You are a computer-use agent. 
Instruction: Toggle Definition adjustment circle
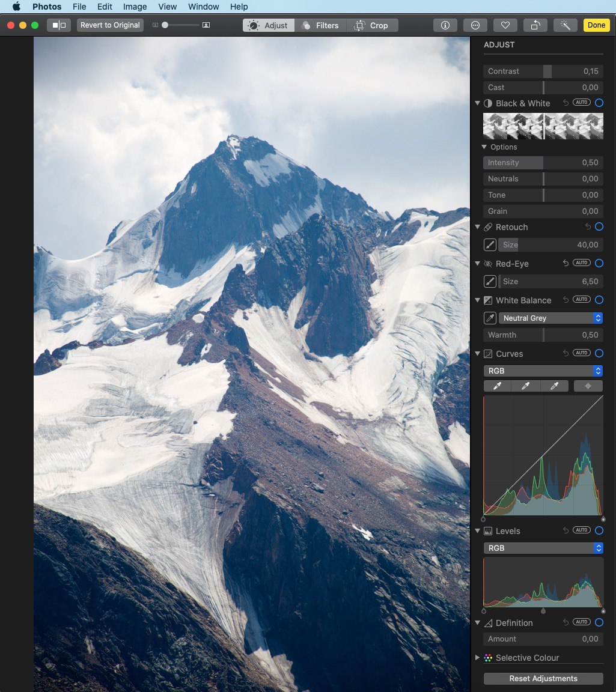point(599,622)
